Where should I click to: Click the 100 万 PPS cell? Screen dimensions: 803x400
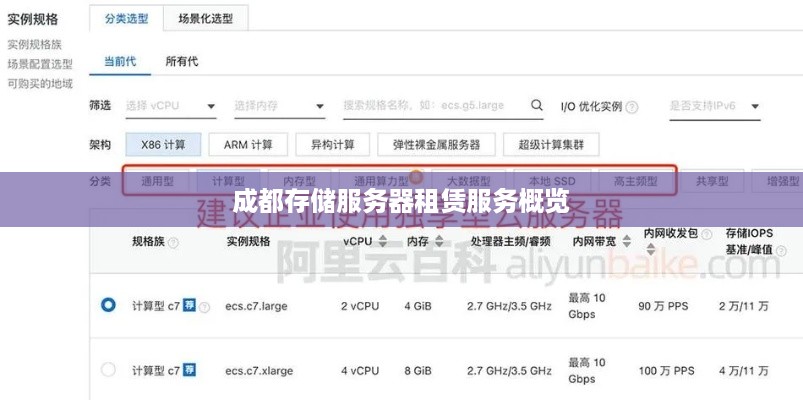(x=666, y=370)
